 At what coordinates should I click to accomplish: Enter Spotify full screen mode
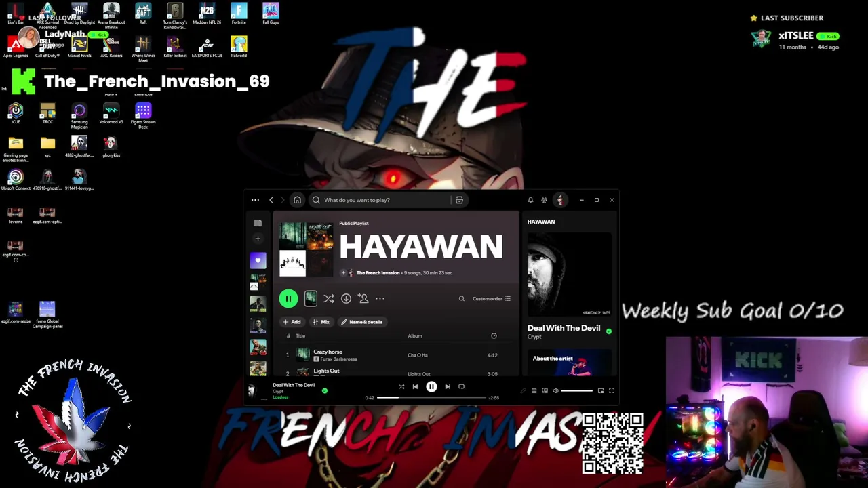tap(611, 390)
